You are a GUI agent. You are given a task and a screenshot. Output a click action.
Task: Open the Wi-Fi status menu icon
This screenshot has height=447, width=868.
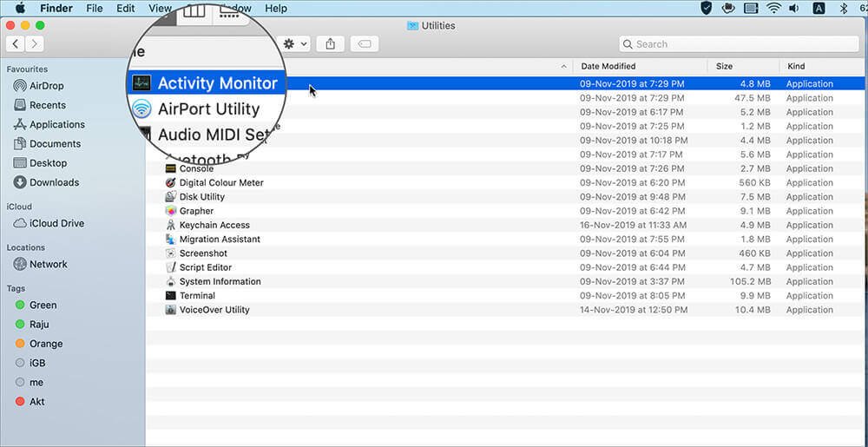point(773,9)
